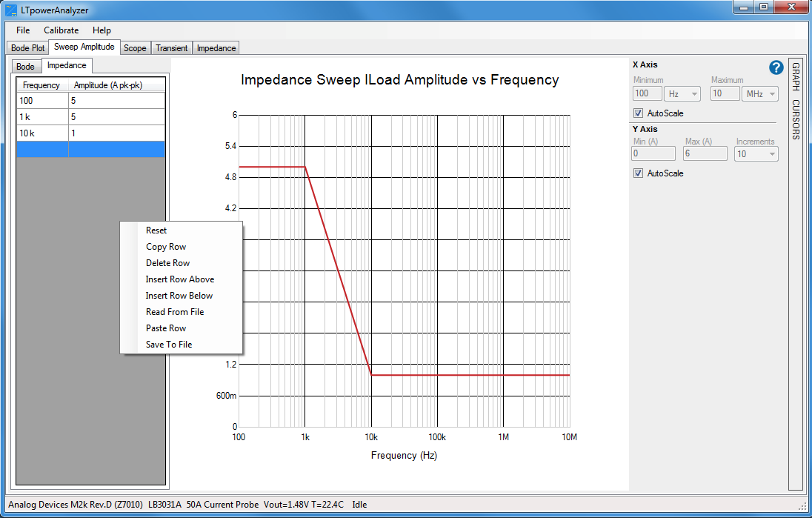This screenshot has width=812, height=518.
Task: Switch to the Transient tab
Action: tap(171, 48)
